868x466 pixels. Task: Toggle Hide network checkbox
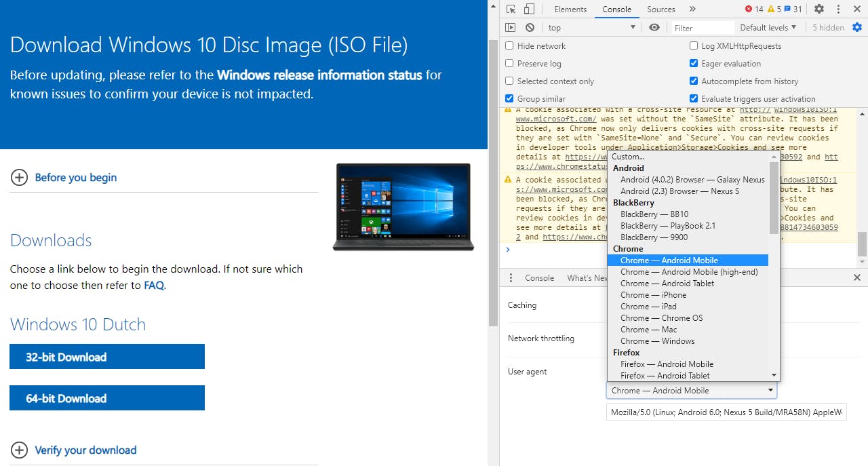[509, 45]
